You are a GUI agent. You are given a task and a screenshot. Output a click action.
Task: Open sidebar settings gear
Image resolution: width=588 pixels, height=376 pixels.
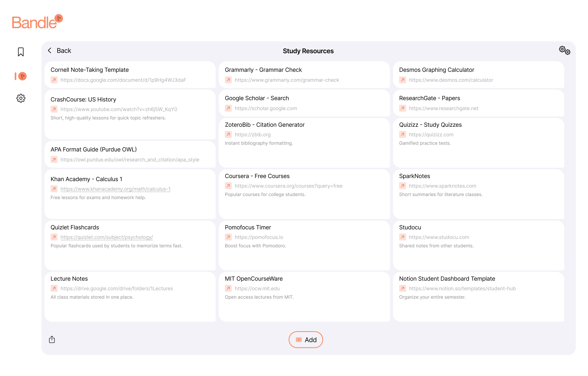tap(21, 98)
